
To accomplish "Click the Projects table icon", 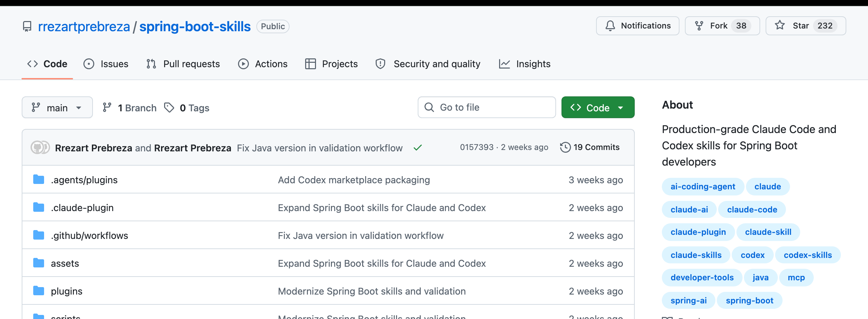I will pos(311,64).
